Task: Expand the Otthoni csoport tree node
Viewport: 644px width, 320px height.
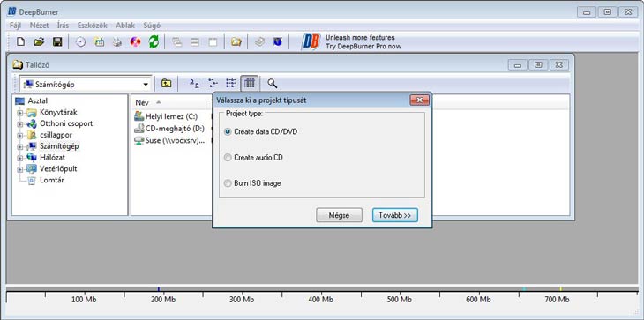Action: click(x=19, y=124)
